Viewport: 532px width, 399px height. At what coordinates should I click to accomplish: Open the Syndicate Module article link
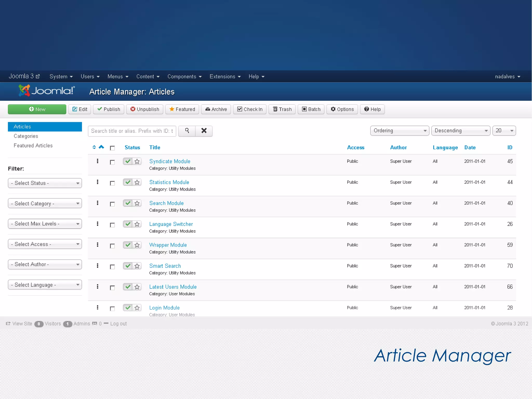tap(170, 161)
